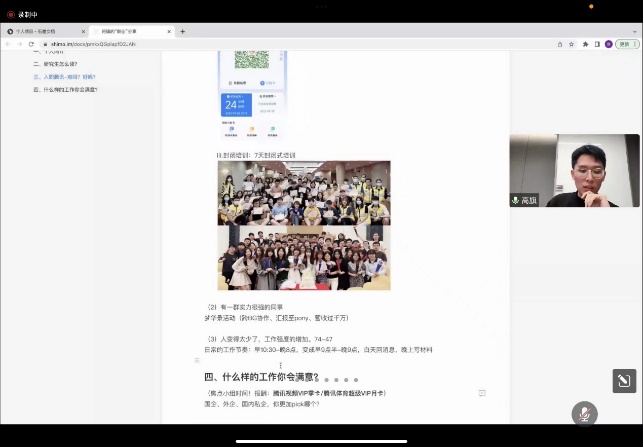Expand the tab search chevron
This screenshot has width=643, height=447.
click(634, 31)
